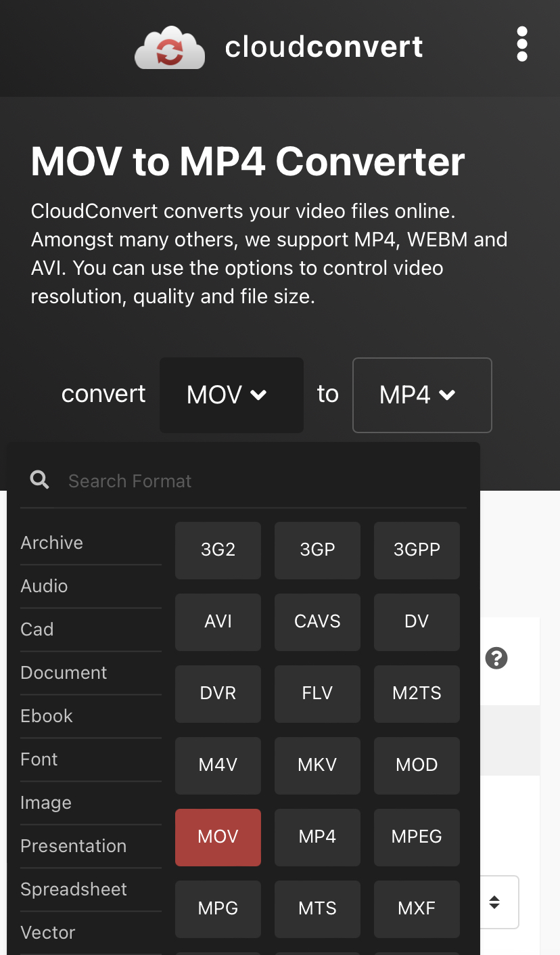Select the Image category
Image resolution: width=560 pixels, height=955 pixels.
click(x=91, y=803)
